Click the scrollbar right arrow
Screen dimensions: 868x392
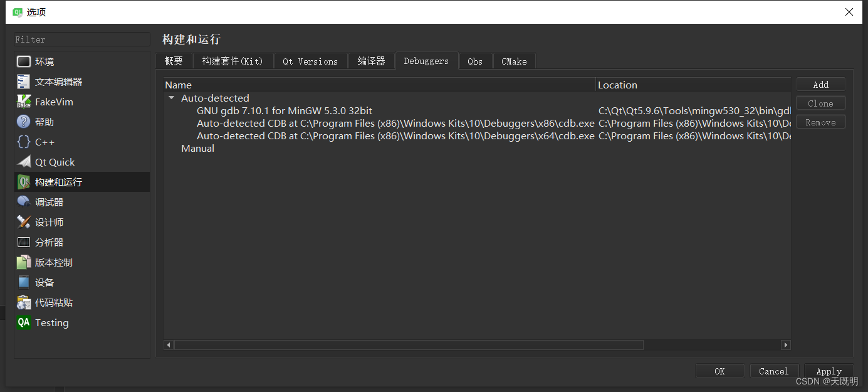[785, 345]
